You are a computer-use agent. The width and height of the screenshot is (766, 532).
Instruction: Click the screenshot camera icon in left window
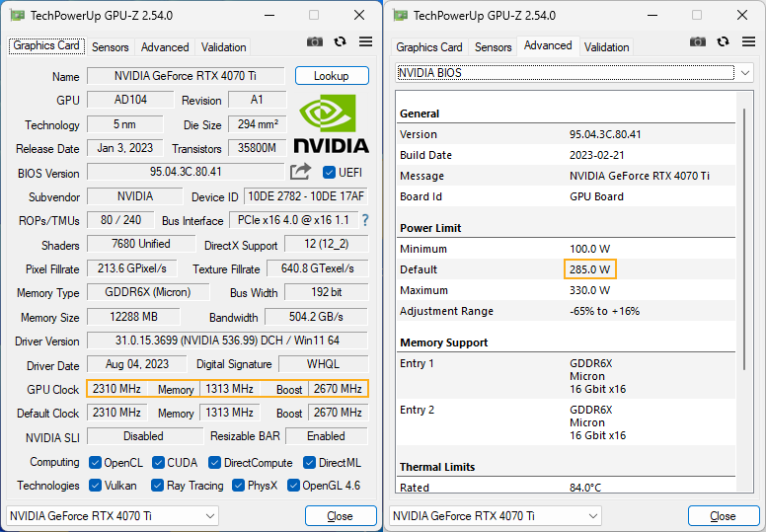[315, 42]
